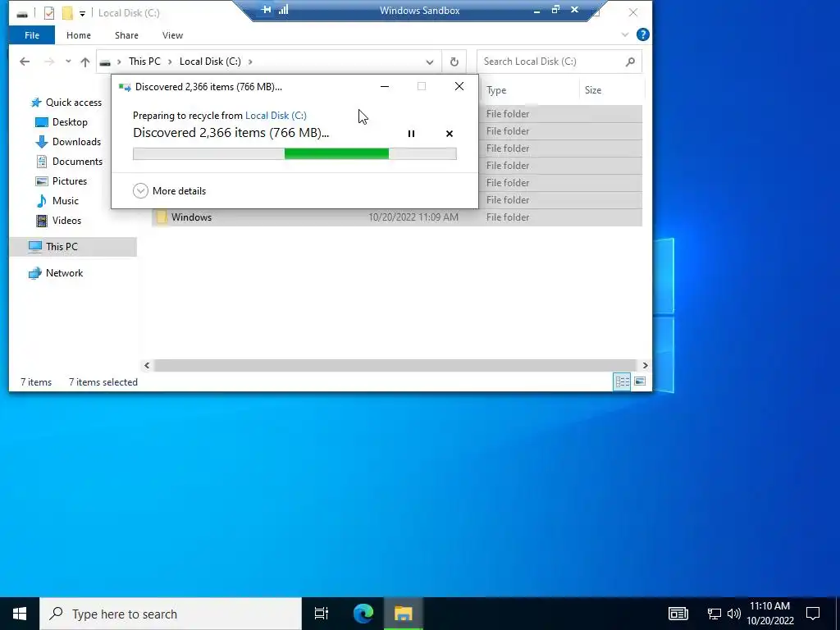Image resolution: width=840 pixels, height=630 pixels.
Task: Click This PC in the address bar
Action: (144, 61)
